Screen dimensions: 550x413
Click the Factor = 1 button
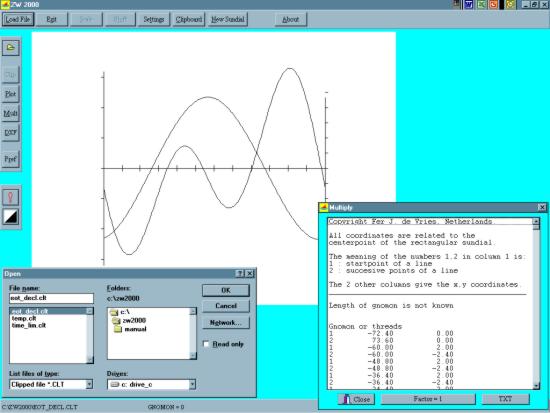coord(428,399)
